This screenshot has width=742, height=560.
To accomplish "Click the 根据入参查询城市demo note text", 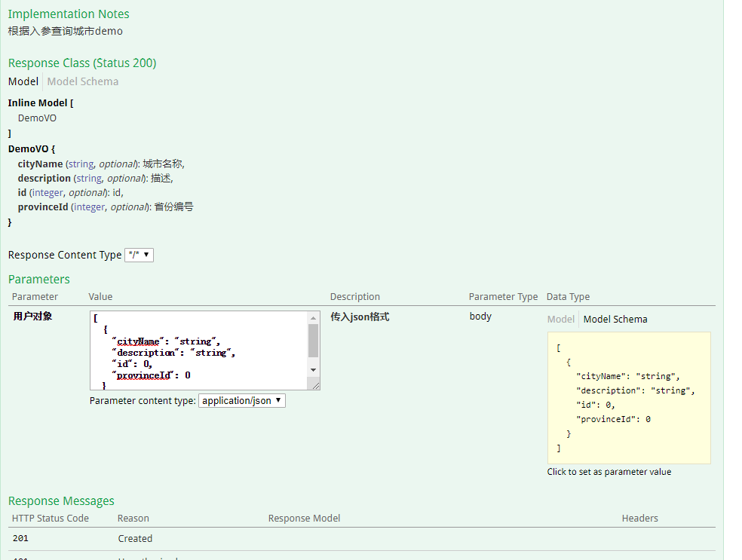I will coord(66,31).
